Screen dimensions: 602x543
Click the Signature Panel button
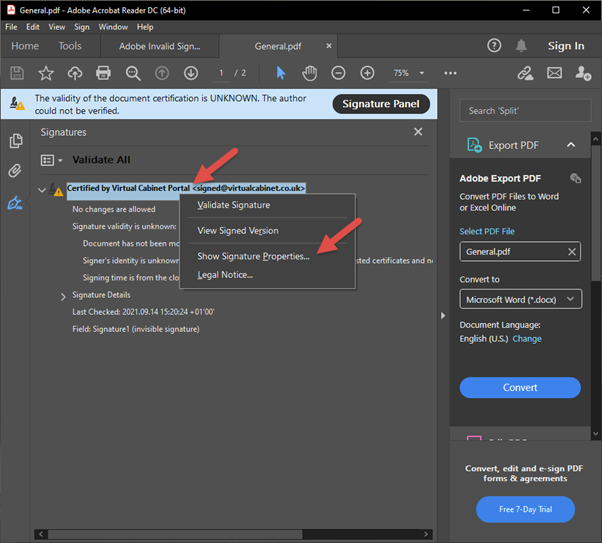pos(381,104)
